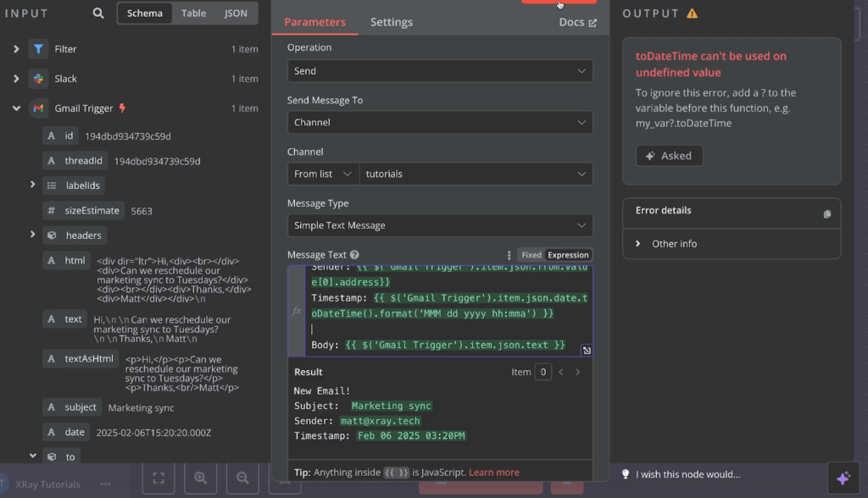The height and width of the screenshot is (498, 868).
Task: Switch input view to JSON tab
Action: (x=236, y=14)
